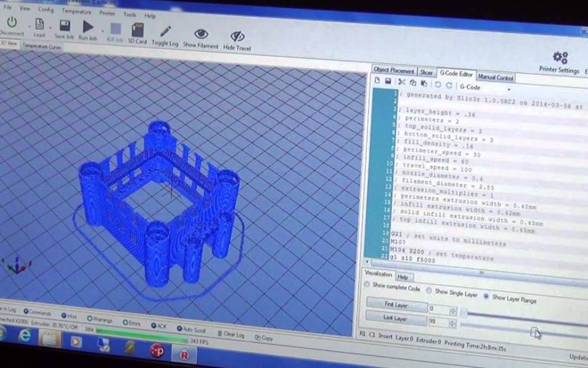Toggle Auto Scroll in the log
The width and height of the screenshot is (588, 368).
coord(191,329)
